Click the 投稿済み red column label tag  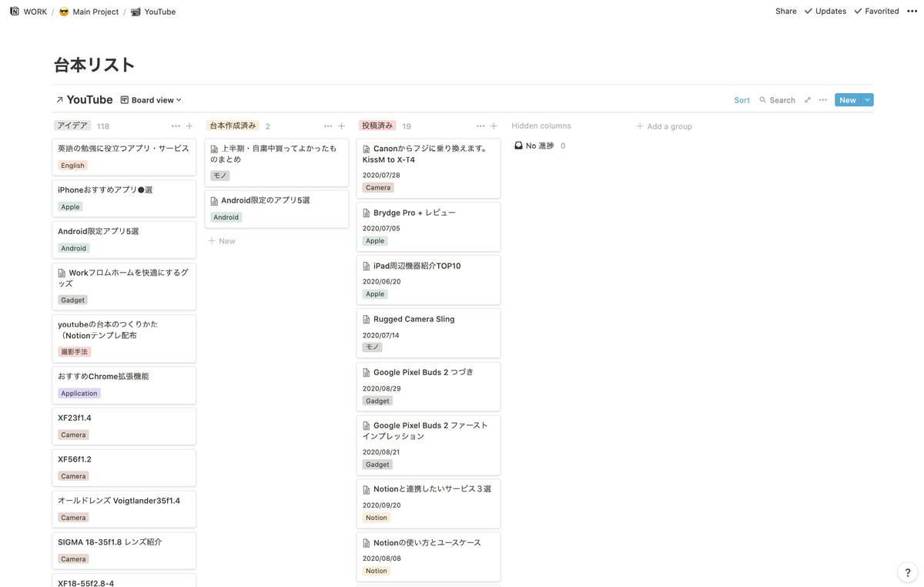[377, 126]
